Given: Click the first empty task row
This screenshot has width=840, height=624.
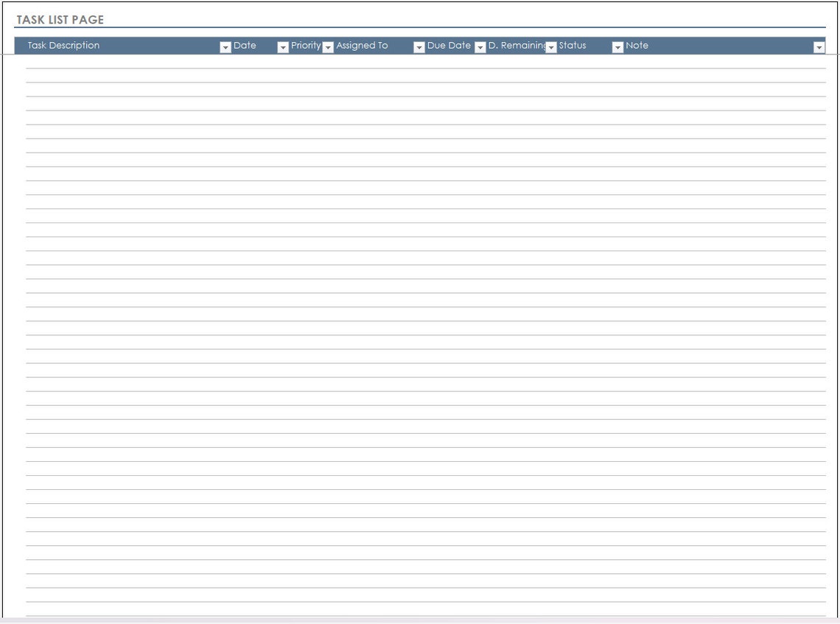Looking at the screenshot, I should 295,63.
